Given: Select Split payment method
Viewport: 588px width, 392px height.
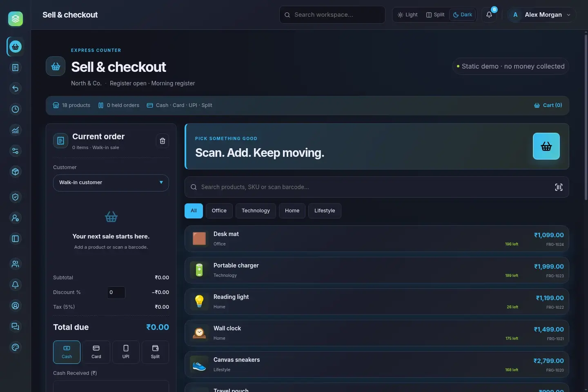Looking at the screenshot, I should [x=155, y=352].
